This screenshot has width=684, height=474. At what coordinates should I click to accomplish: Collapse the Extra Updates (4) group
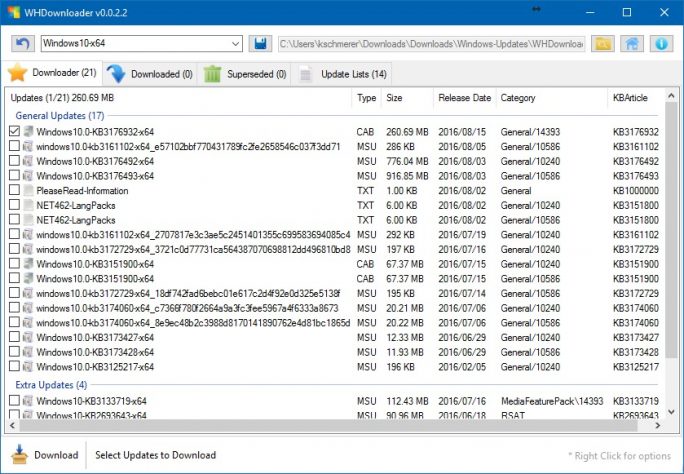coord(51,385)
